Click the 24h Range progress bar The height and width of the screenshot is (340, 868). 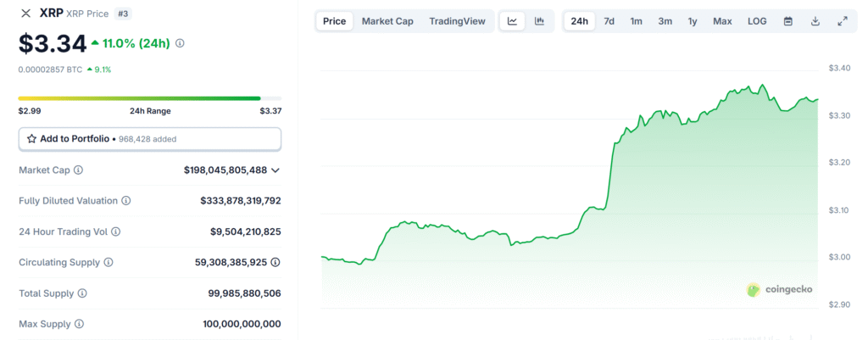click(x=139, y=98)
